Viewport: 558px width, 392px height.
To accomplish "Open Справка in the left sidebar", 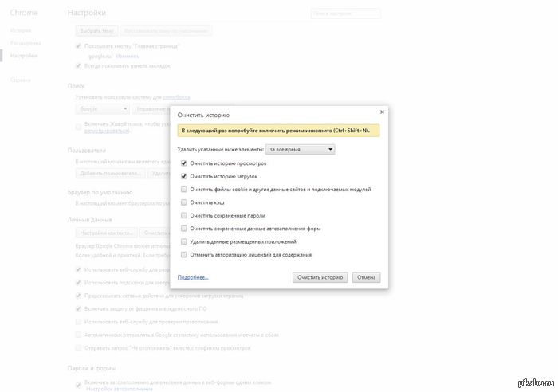I will click(21, 80).
